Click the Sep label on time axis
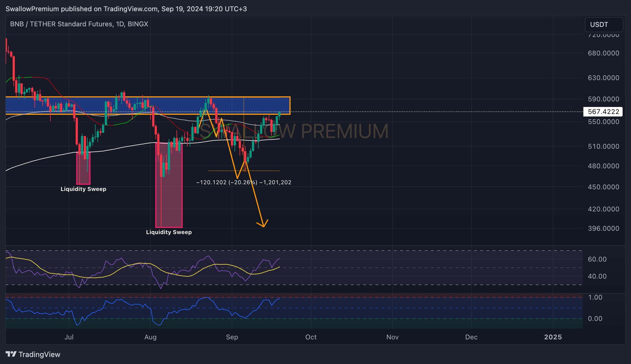631x364 pixels. 232,337
